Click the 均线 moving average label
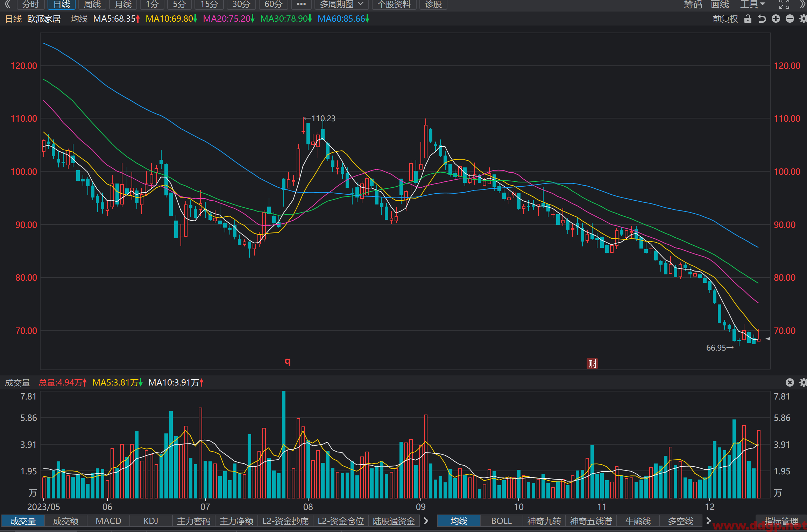The height and width of the screenshot is (532, 807). pyautogui.click(x=79, y=19)
